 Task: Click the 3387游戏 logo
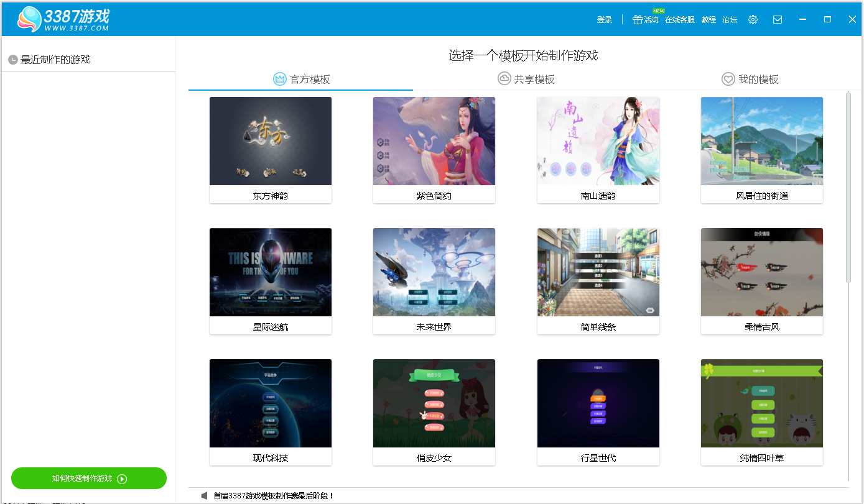(x=63, y=19)
